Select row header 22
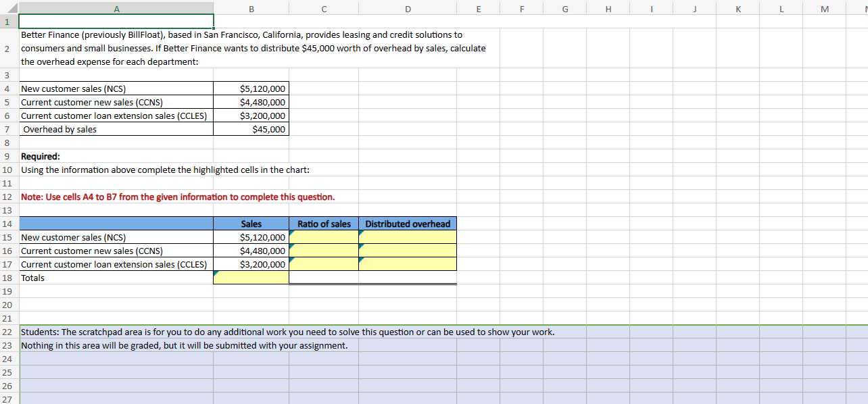This screenshot has width=868, height=404. 7,332
